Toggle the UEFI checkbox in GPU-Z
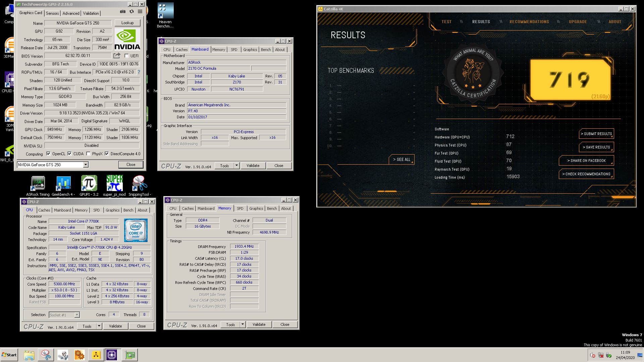The height and width of the screenshot is (362, 644). click(x=126, y=56)
